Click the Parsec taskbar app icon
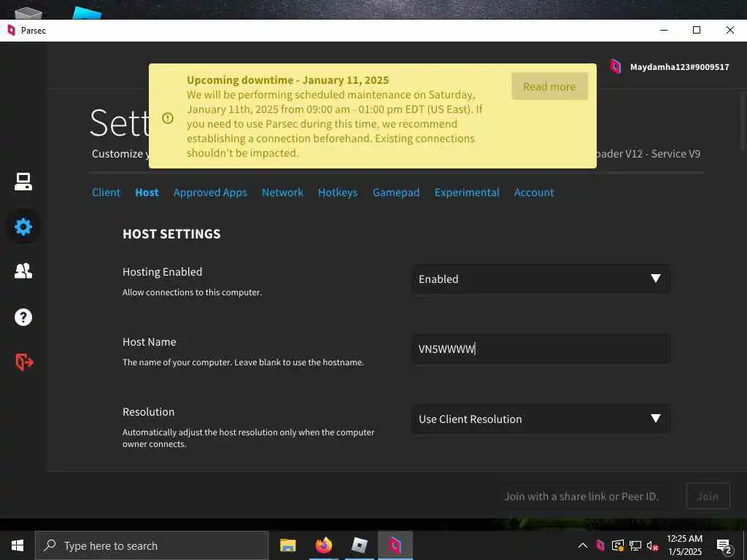The image size is (747, 560). click(395, 545)
